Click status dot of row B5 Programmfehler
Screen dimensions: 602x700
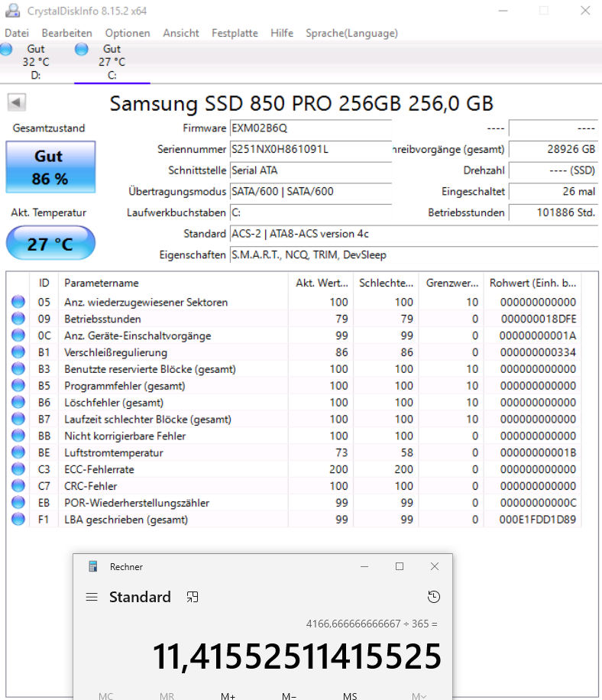click(x=18, y=386)
